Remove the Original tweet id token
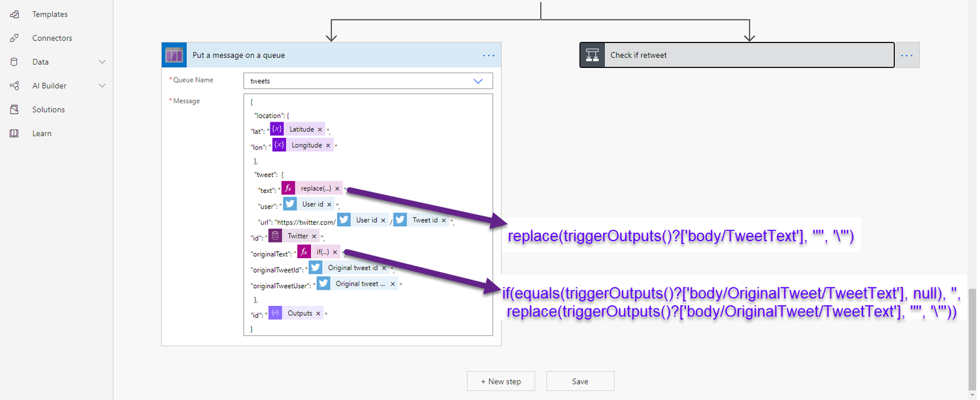 (384, 268)
